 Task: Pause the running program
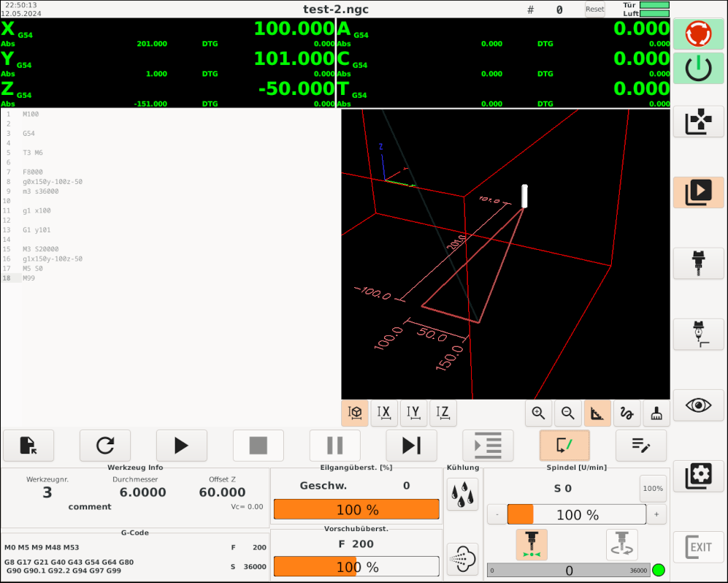(x=334, y=446)
